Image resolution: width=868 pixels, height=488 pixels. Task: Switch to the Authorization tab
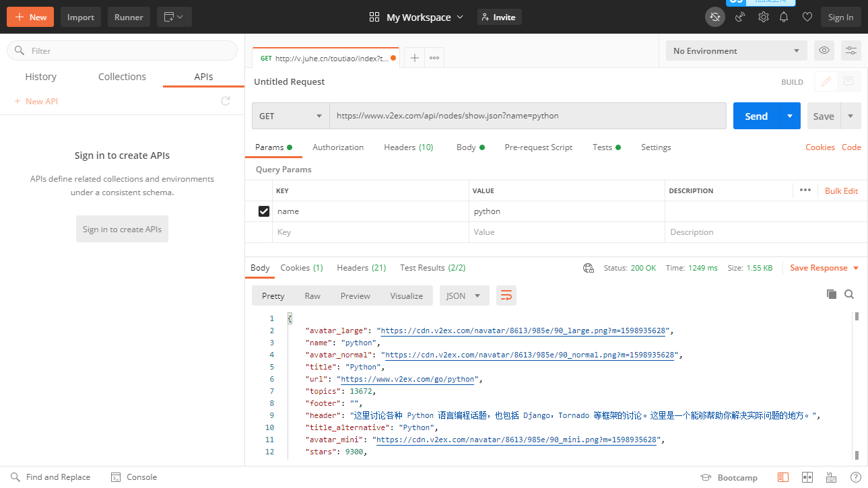click(338, 147)
